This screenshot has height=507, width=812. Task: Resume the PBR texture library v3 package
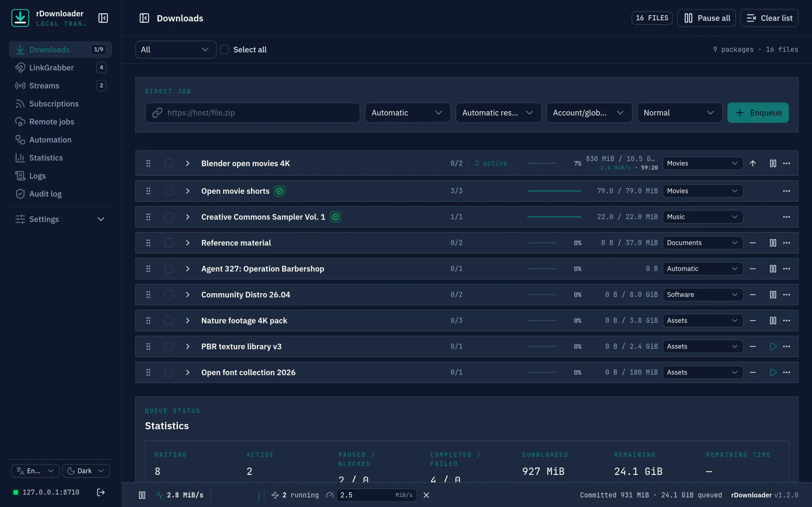pyautogui.click(x=773, y=346)
